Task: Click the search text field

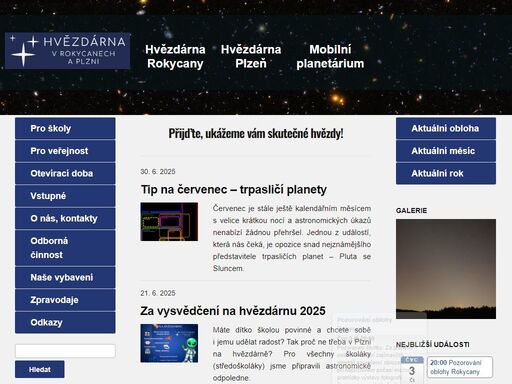Action: (x=65, y=351)
